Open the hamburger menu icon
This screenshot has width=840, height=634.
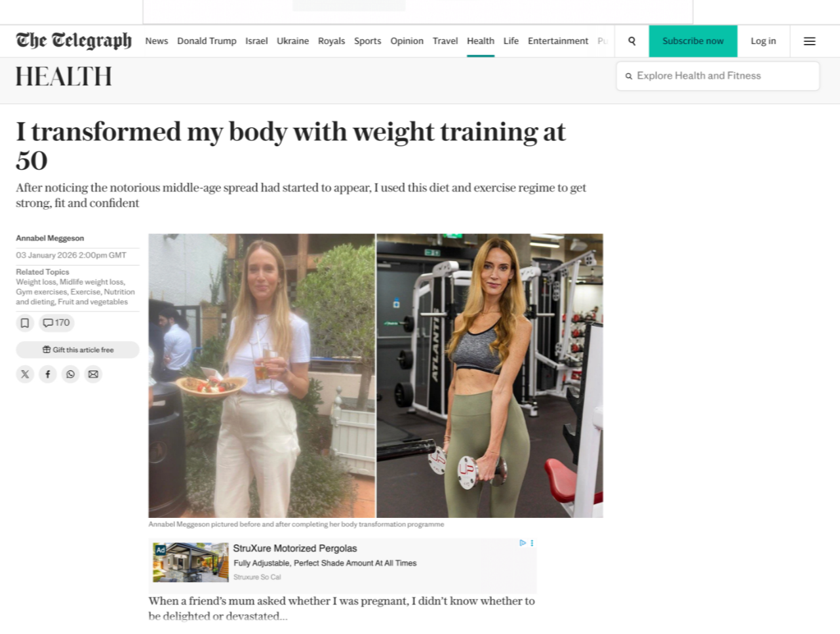(810, 41)
